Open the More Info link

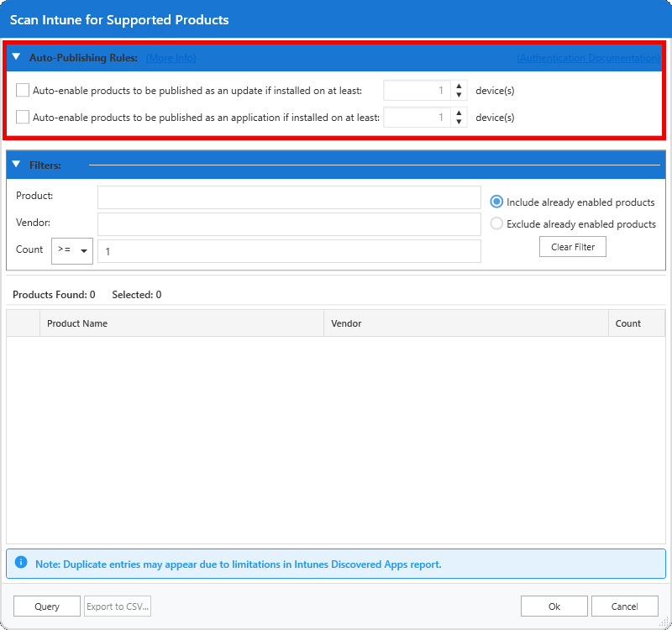[171, 58]
